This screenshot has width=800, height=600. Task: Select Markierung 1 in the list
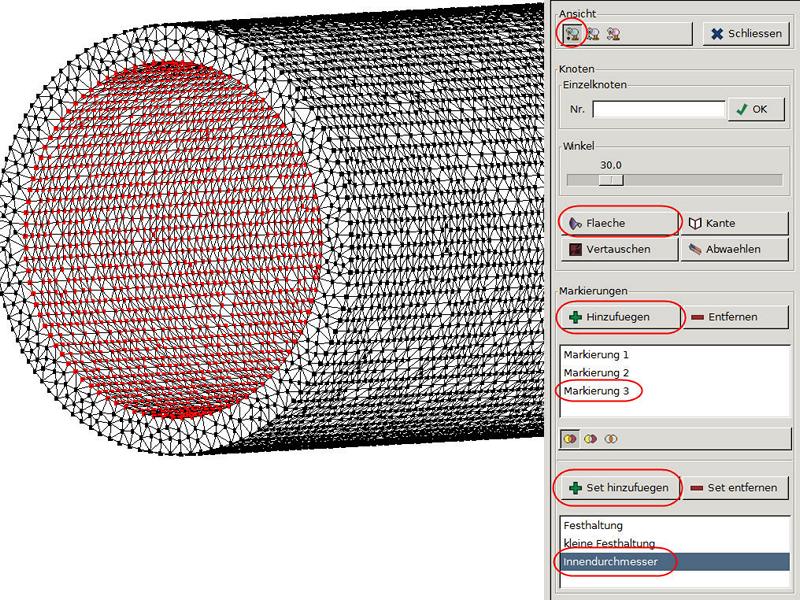coord(674,355)
